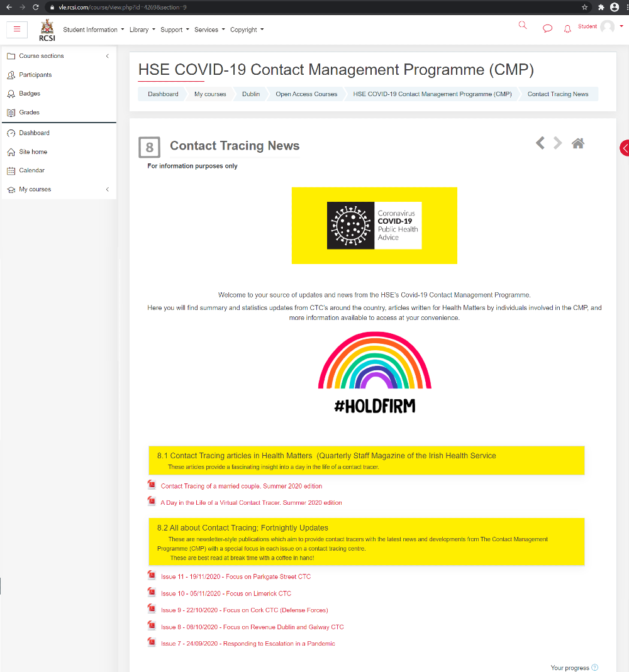Open the Services dropdown menu
Screen dimensions: 629x672
click(x=209, y=30)
